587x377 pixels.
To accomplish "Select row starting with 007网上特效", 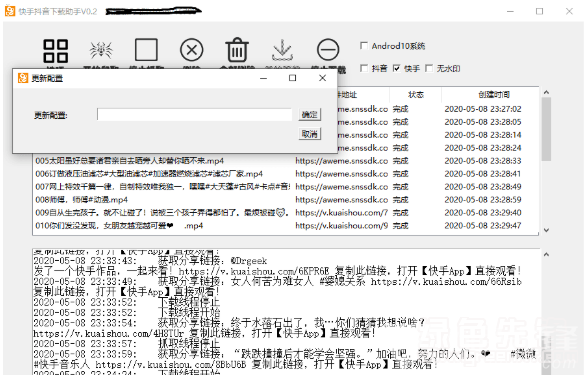I will [285, 187].
